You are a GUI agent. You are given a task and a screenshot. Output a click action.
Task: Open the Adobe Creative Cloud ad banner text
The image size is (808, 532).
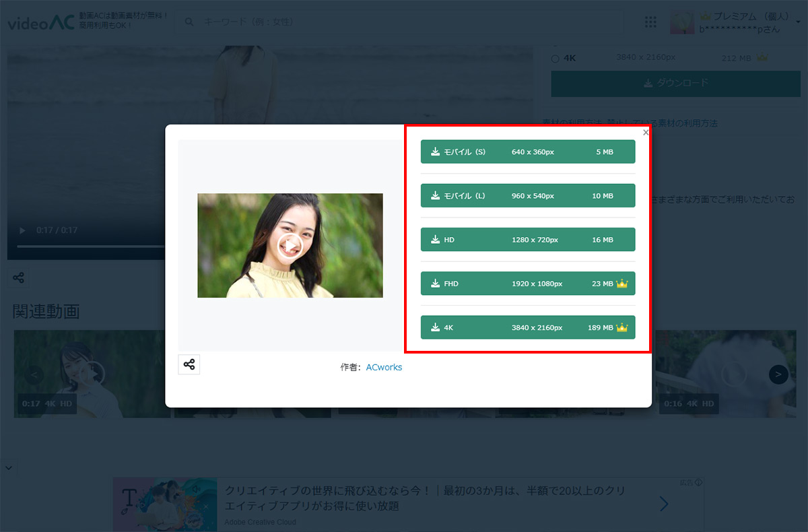point(426,498)
